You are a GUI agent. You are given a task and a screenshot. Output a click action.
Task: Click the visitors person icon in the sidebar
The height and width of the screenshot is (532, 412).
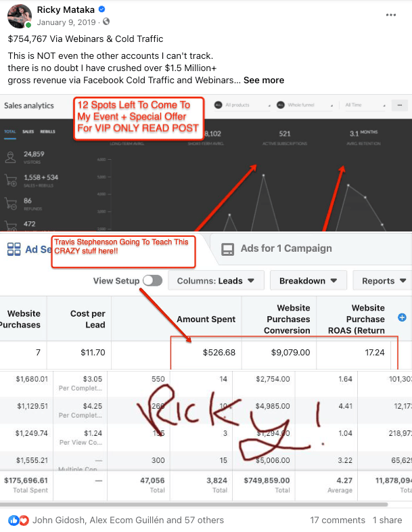point(11,158)
